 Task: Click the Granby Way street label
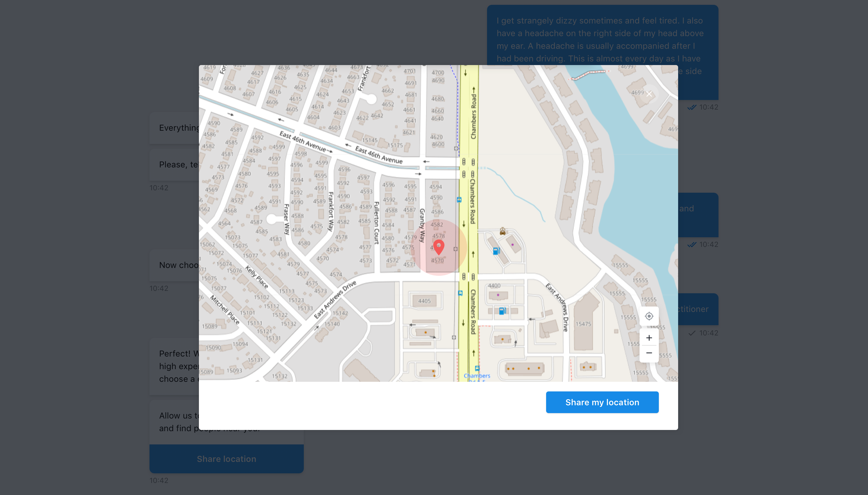[422, 226]
